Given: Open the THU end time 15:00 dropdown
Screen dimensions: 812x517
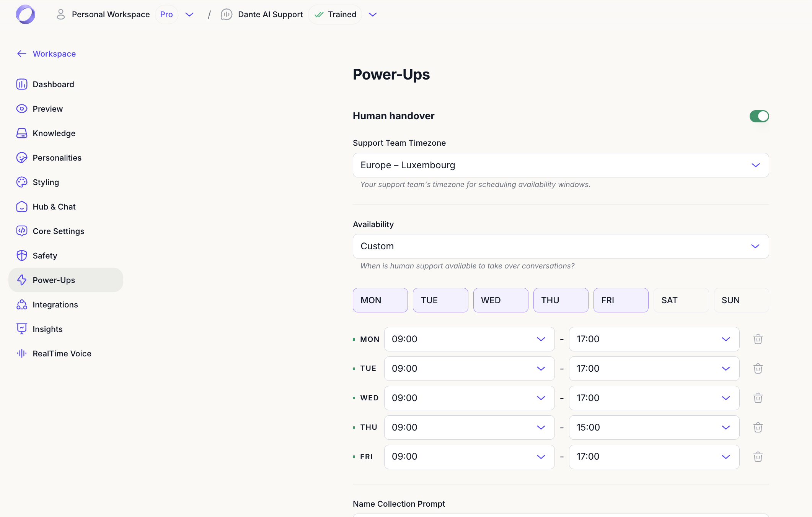Looking at the screenshot, I should (654, 428).
